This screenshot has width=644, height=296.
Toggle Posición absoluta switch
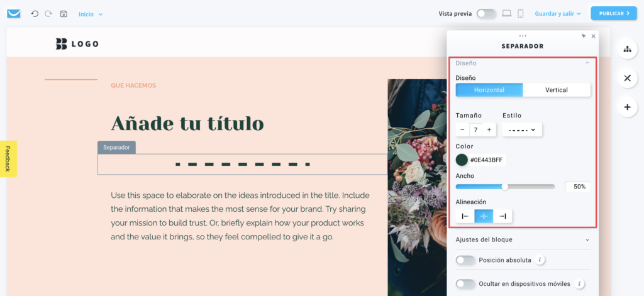465,260
